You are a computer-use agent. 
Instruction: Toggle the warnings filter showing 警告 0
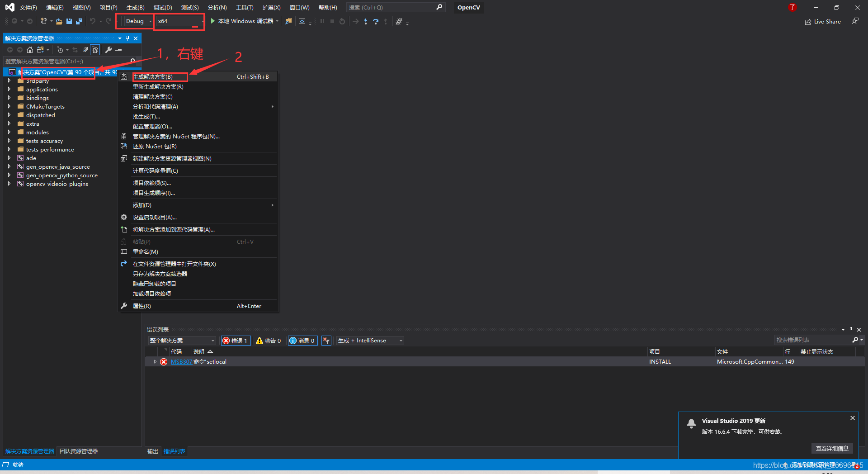pyautogui.click(x=269, y=341)
